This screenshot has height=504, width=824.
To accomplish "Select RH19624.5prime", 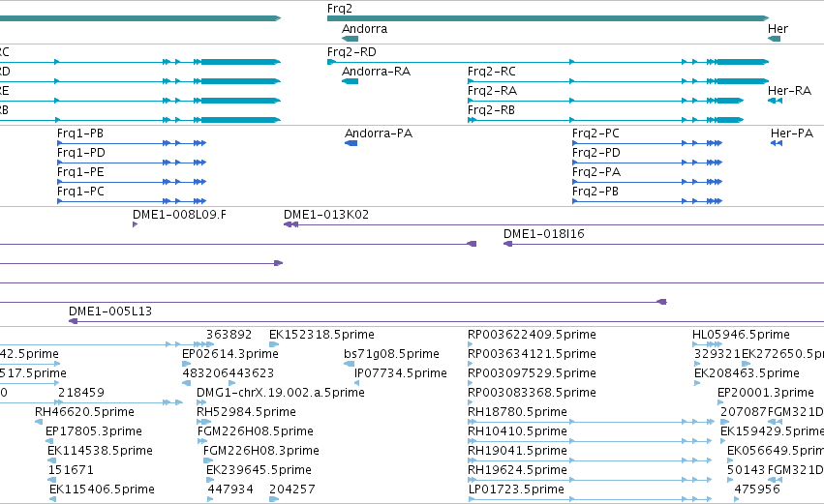I will (x=517, y=470).
